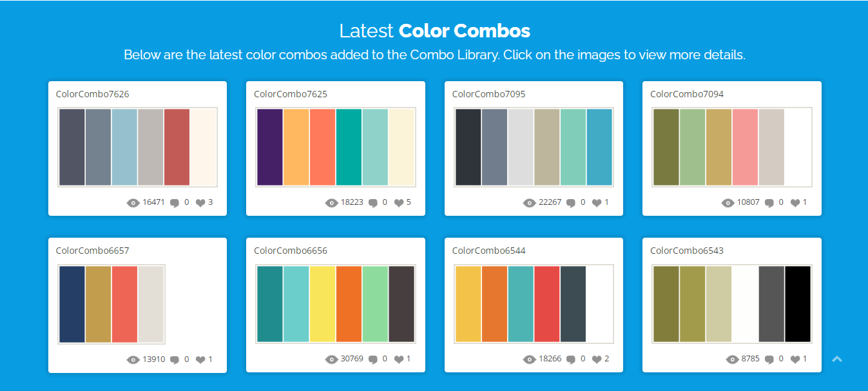868x391 pixels.
Task: Select the brick red swatch in ColorCombo7626
Action: [x=177, y=148]
